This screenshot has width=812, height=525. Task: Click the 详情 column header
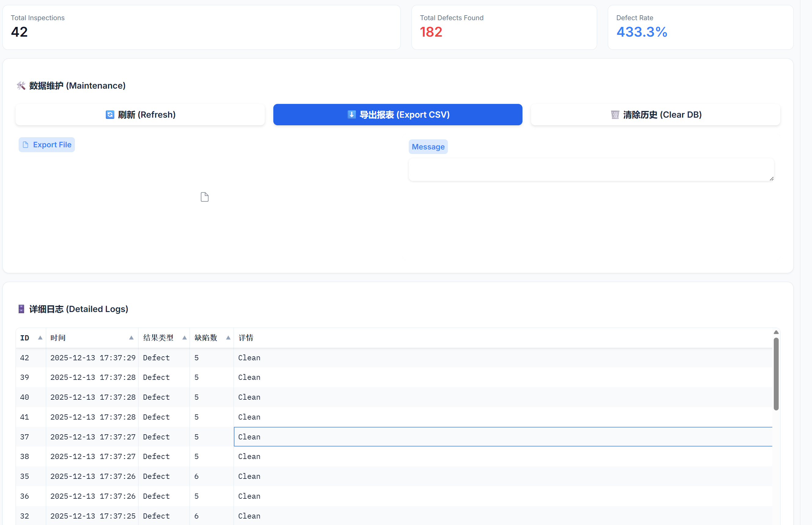point(246,338)
